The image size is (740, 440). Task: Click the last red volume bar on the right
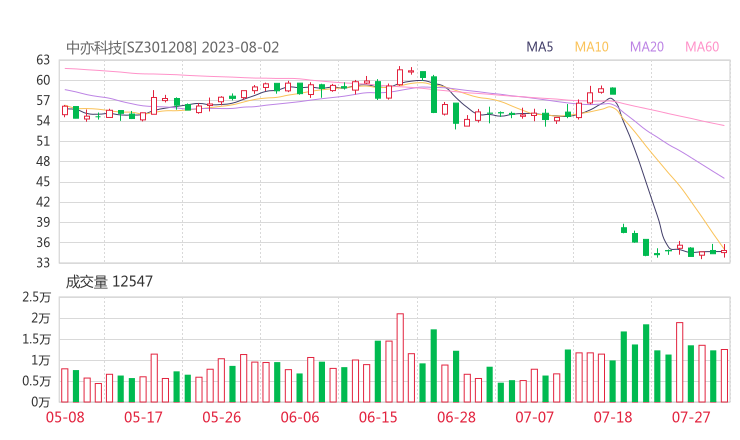(724, 376)
